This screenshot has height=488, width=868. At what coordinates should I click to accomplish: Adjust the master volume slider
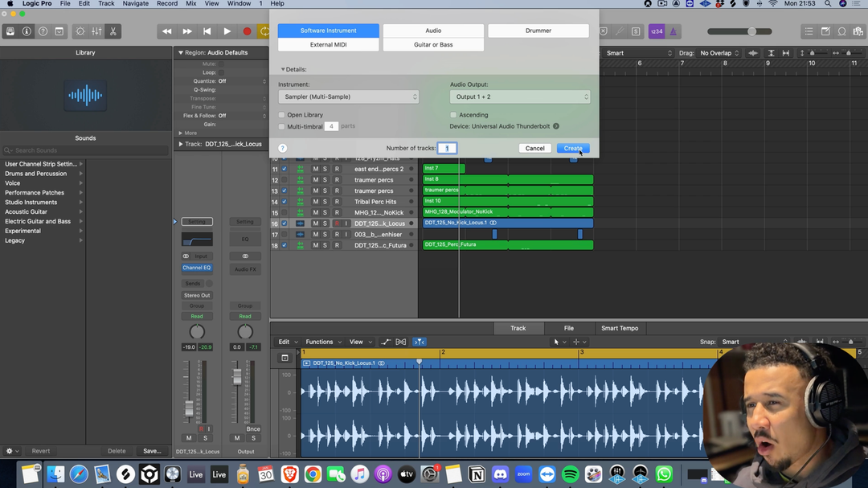coord(751,31)
